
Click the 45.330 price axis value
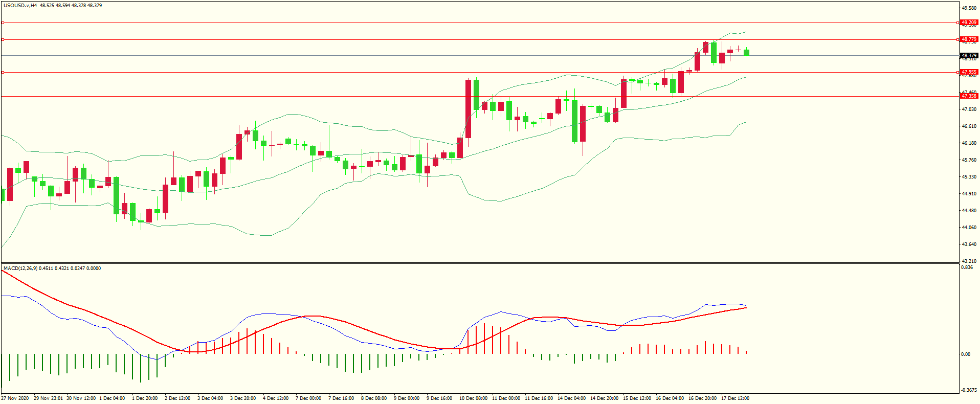pyautogui.click(x=969, y=177)
